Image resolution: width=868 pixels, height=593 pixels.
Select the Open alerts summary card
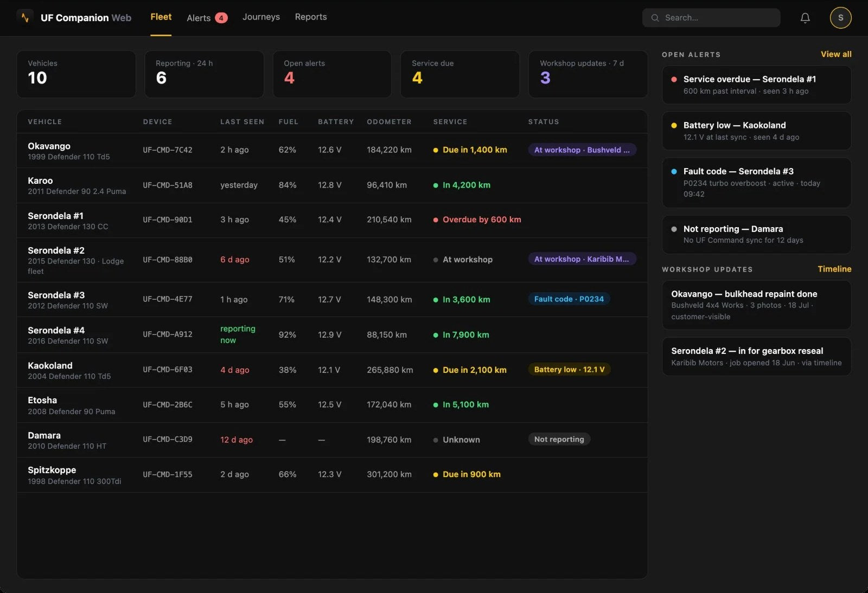(x=332, y=74)
